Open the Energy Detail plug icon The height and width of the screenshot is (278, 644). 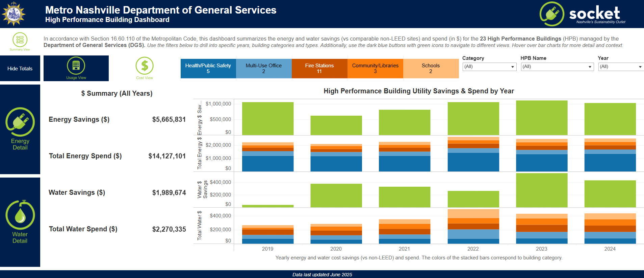point(20,122)
